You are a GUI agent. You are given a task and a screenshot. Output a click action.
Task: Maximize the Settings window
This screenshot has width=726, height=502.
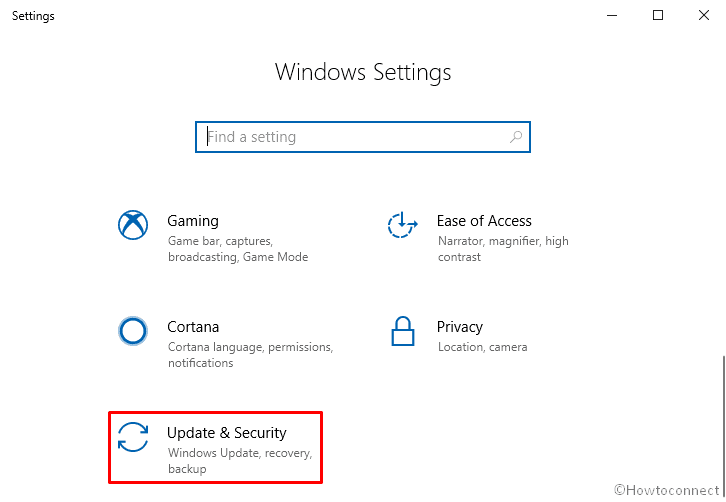658,15
